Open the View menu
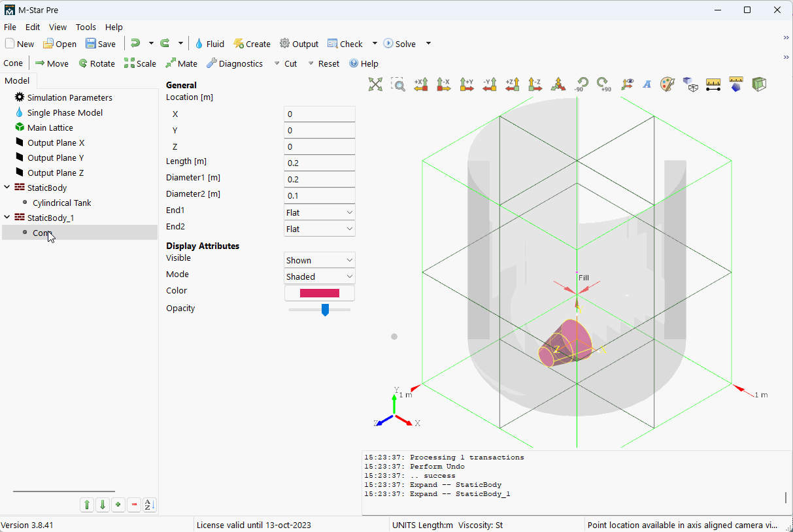The height and width of the screenshot is (532, 793). pyautogui.click(x=58, y=27)
